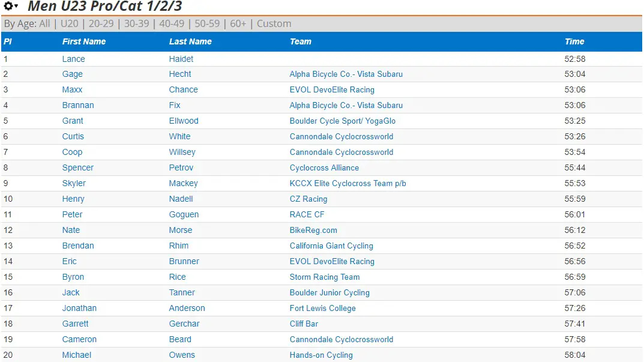This screenshot has height=362, width=644.
Task: Select Morse's time 56:12
Action: (575, 231)
